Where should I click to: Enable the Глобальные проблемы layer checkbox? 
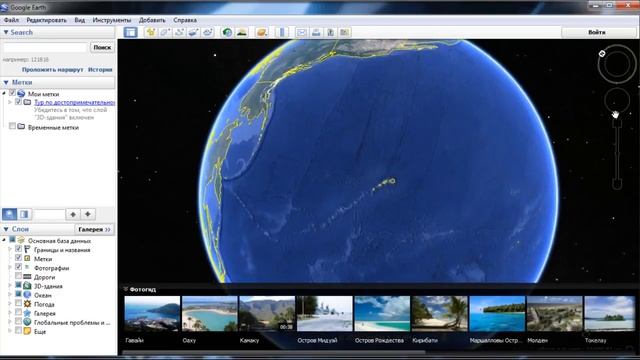[18, 321]
